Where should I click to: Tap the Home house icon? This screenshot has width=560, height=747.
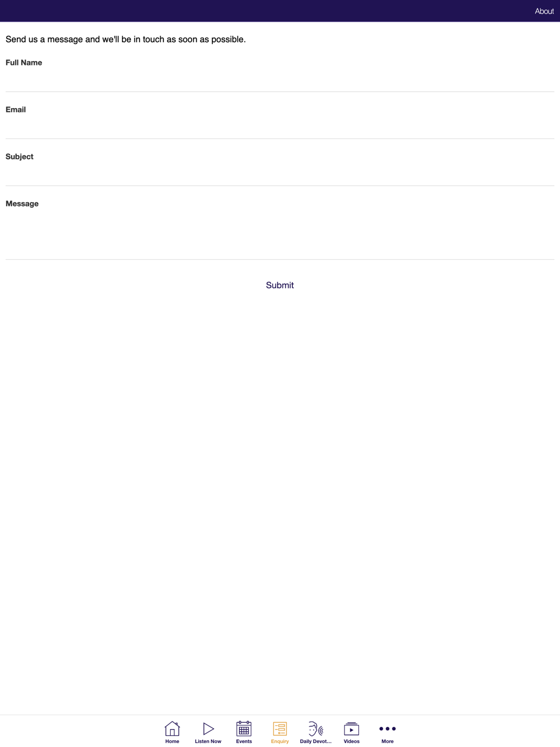point(172,729)
